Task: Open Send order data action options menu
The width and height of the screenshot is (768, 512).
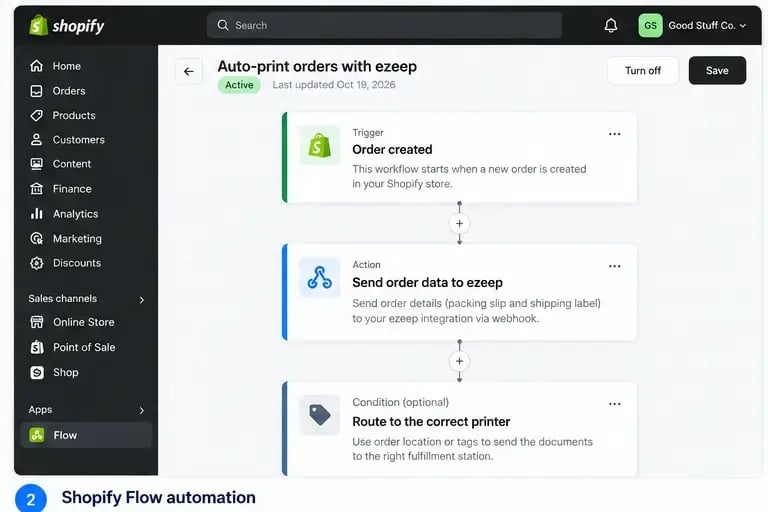Action: (x=614, y=266)
